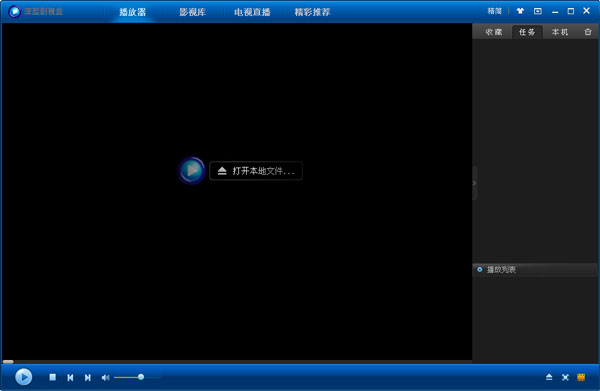Image resolution: width=600 pixels, height=391 pixels.
Task: Open the 影视库 tab
Action: (x=192, y=12)
